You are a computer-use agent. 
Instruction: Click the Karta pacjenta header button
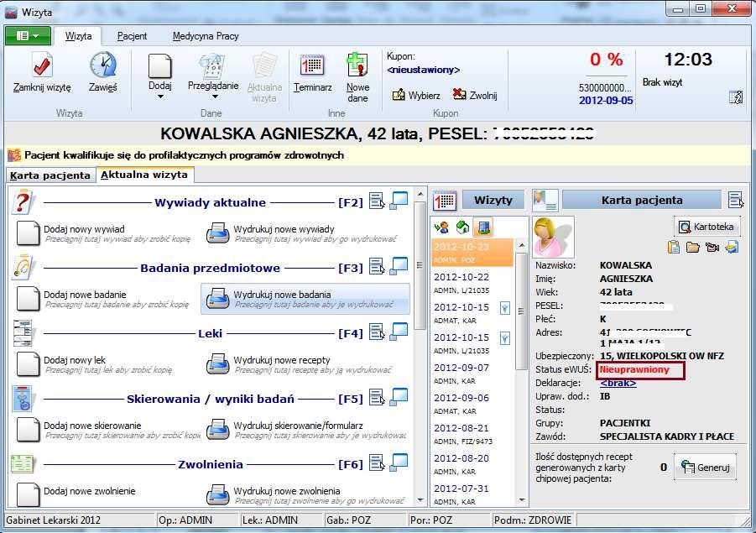point(642,200)
